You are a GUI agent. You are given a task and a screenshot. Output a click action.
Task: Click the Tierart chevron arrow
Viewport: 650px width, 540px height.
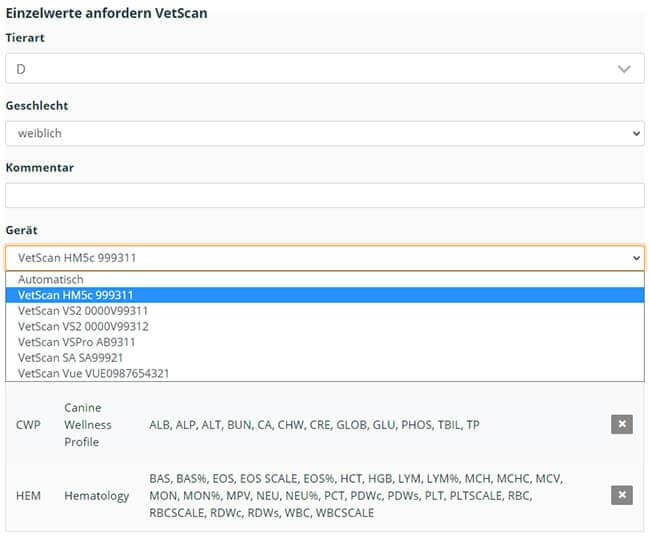tap(624, 69)
